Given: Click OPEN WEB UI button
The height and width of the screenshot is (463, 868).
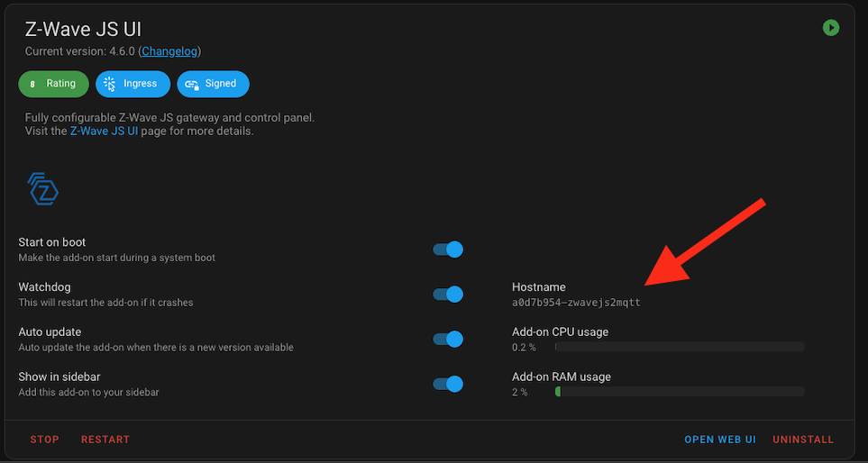Looking at the screenshot, I should click(719, 440).
